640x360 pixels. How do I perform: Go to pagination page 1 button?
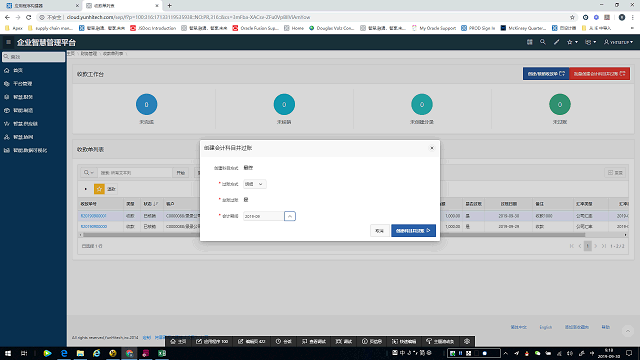(588, 246)
